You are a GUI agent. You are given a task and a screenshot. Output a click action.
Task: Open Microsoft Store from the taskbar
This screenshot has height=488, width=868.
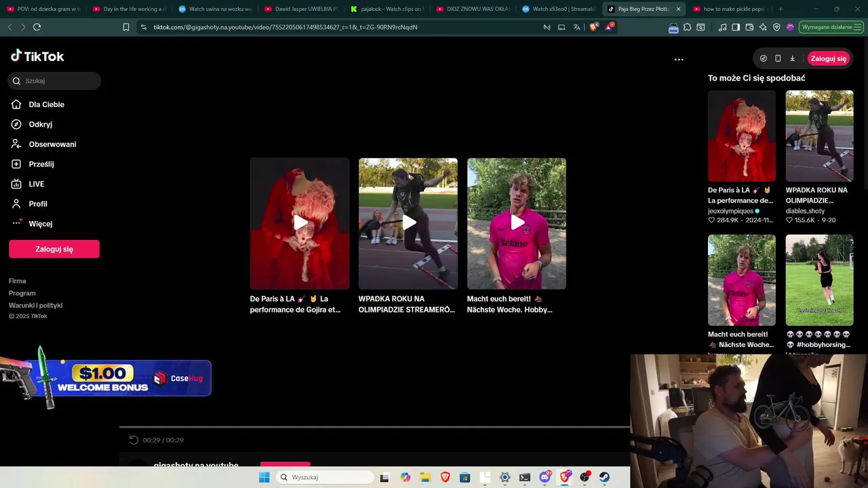coord(465,477)
